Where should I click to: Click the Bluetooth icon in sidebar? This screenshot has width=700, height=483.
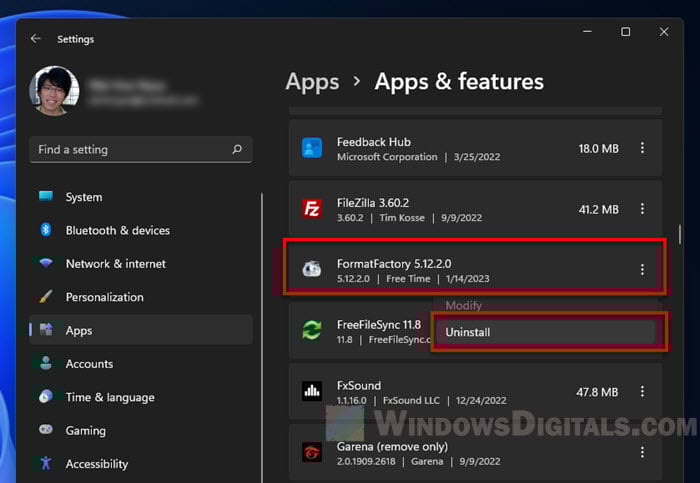pyautogui.click(x=46, y=229)
